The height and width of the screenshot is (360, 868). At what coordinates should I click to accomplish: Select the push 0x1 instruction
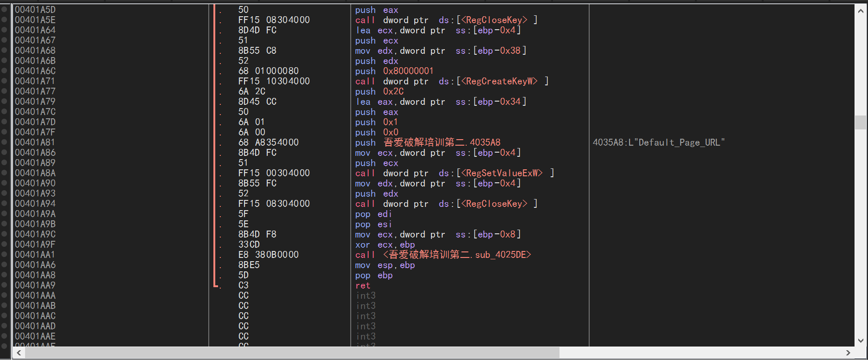pyautogui.click(x=377, y=122)
